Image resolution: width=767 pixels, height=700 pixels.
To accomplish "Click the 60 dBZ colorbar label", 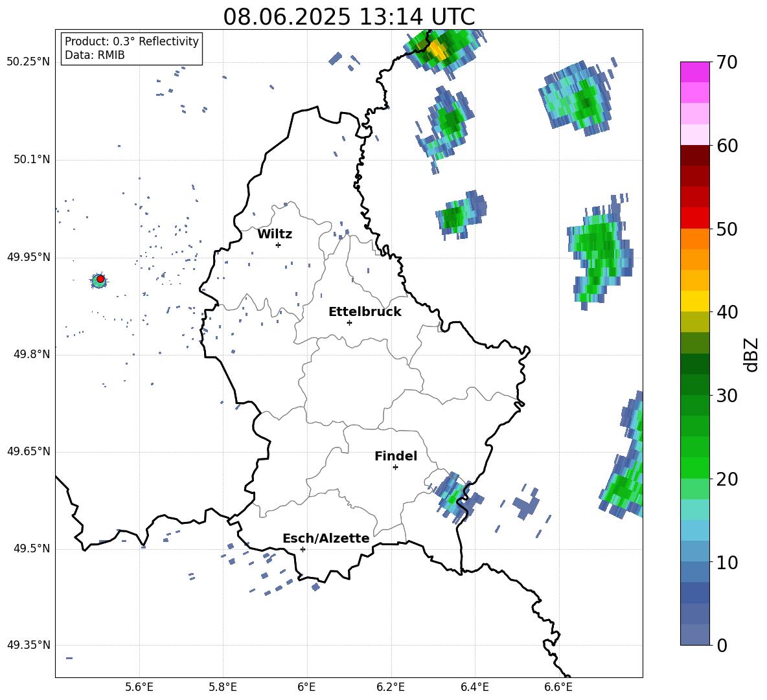I will 726,146.
